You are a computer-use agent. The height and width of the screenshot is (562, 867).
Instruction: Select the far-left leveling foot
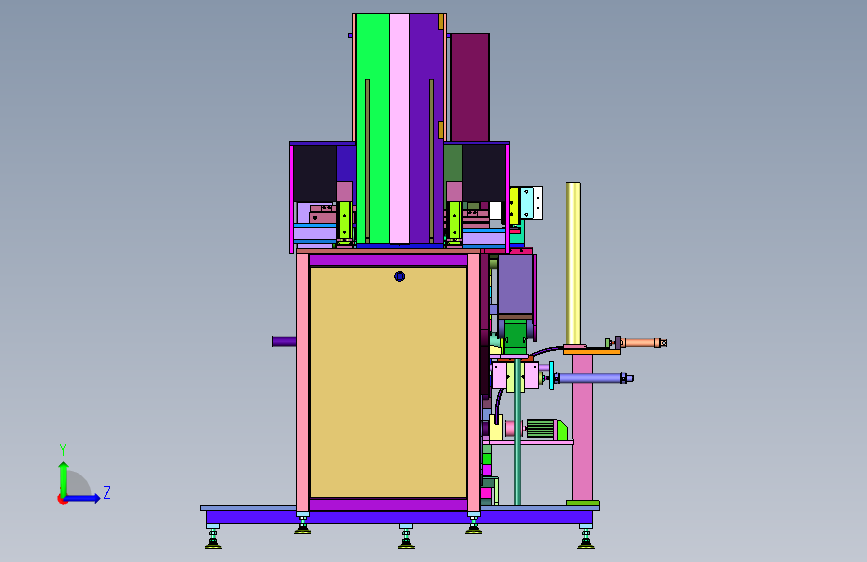[213, 537]
